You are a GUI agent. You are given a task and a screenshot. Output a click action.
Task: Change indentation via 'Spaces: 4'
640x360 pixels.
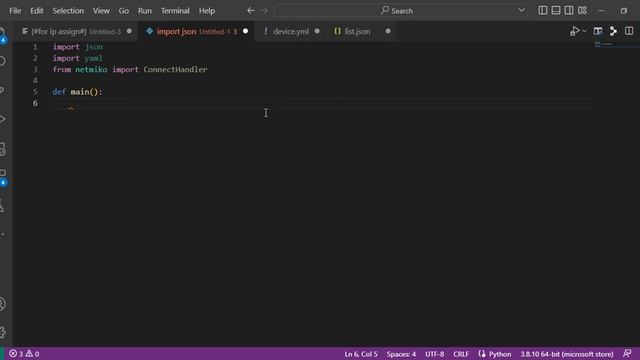[x=401, y=354]
